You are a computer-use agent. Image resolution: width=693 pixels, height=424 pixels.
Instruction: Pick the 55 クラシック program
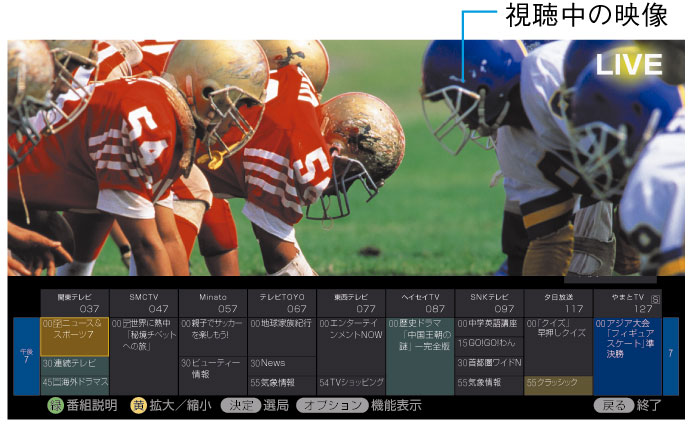[x=558, y=382]
